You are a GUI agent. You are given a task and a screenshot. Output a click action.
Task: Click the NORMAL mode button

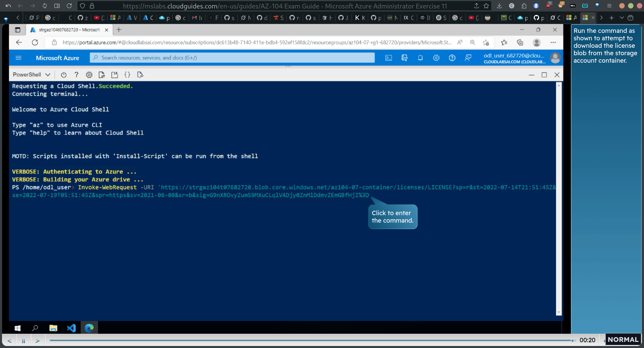coord(623,340)
